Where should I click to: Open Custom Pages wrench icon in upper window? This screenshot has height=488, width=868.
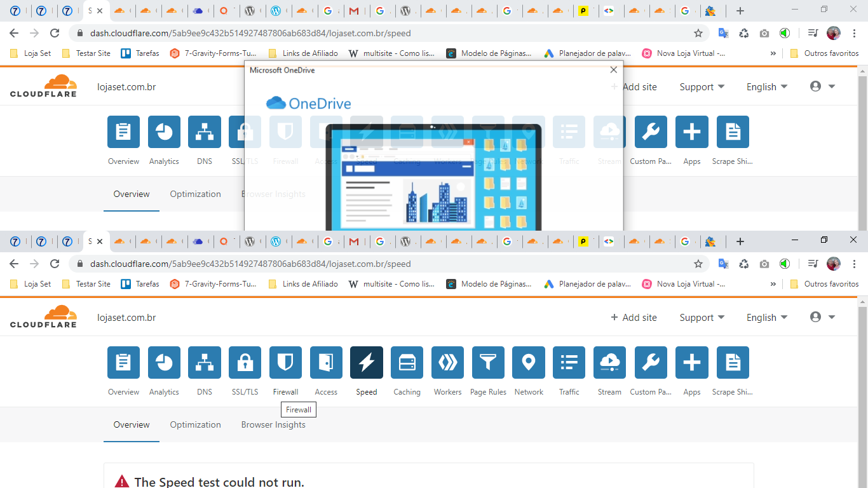click(651, 132)
